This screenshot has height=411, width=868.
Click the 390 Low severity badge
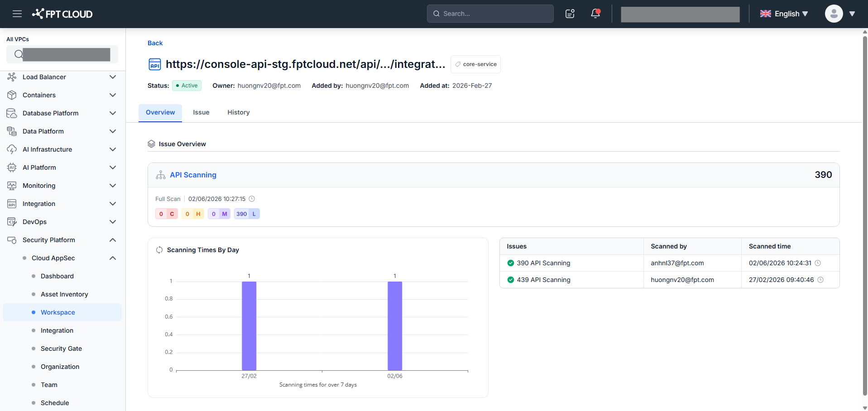247,214
